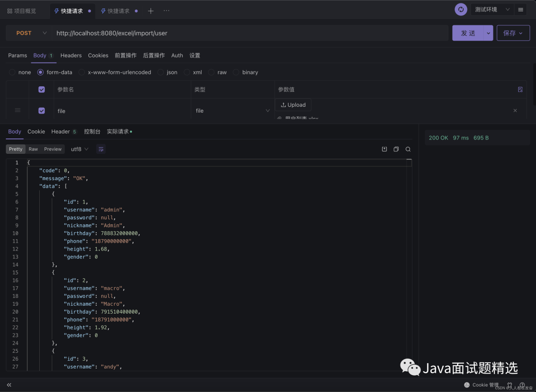The width and height of the screenshot is (536, 392).
Task: Select the json body type radio
Action: coord(161,72)
